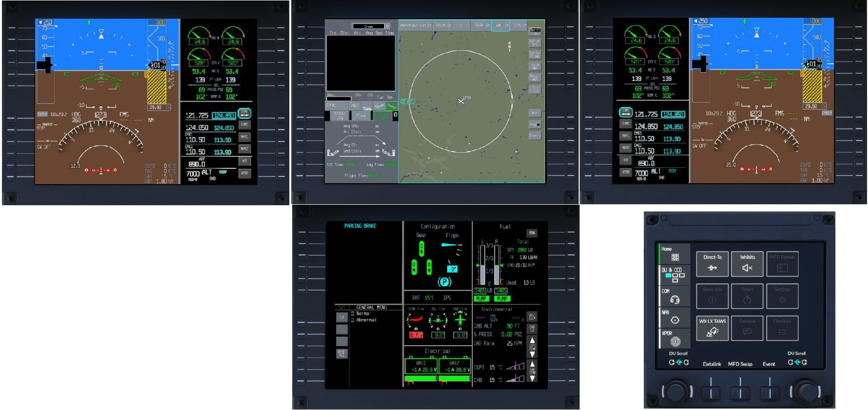Increase cockpit temperature with the up arrow
Screen dimensions: 868x410
(x=532, y=340)
